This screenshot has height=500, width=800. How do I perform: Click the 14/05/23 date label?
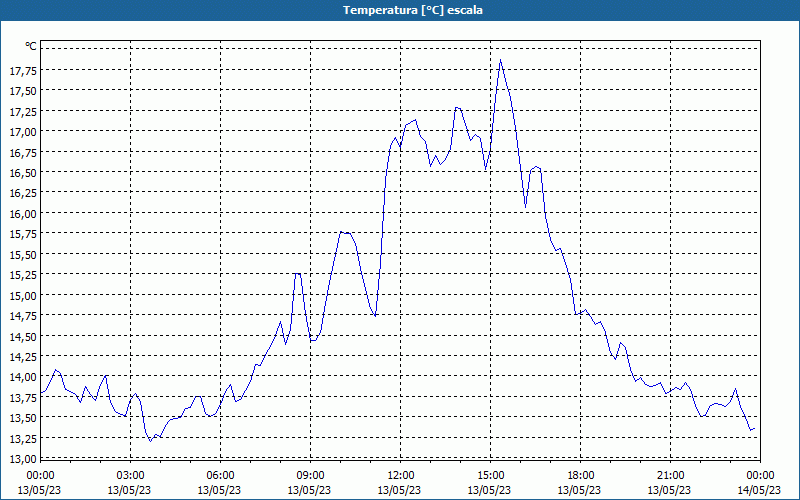(x=759, y=490)
